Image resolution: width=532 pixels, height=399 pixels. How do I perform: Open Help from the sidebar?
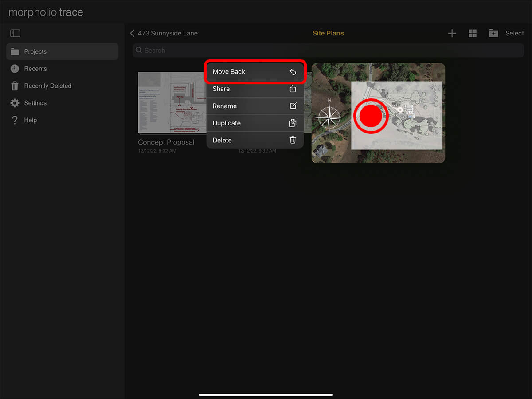pyautogui.click(x=30, y=120)
